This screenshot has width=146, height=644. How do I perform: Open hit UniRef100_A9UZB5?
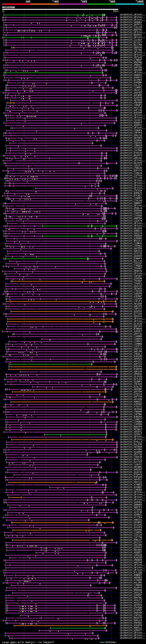(131, 70)
